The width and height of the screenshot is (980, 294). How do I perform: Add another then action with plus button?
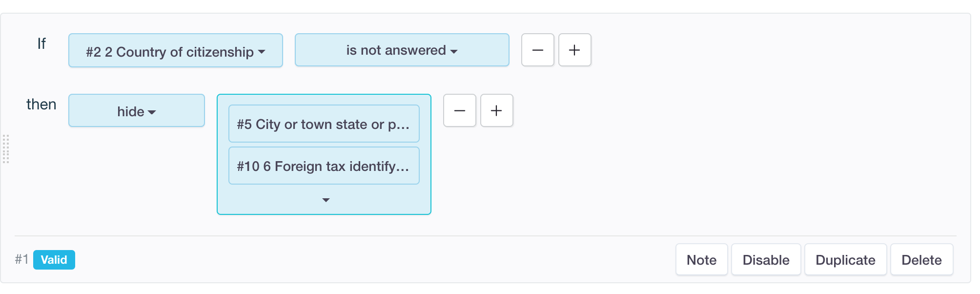[x=496, y=110]
